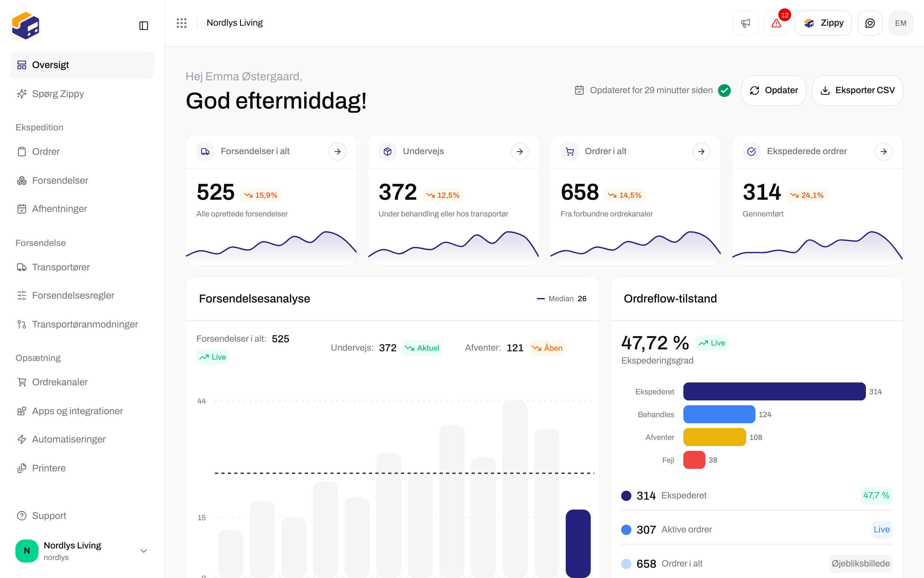Click the company logo
This screenshot has width=924, height=578.
coord(26,26)
